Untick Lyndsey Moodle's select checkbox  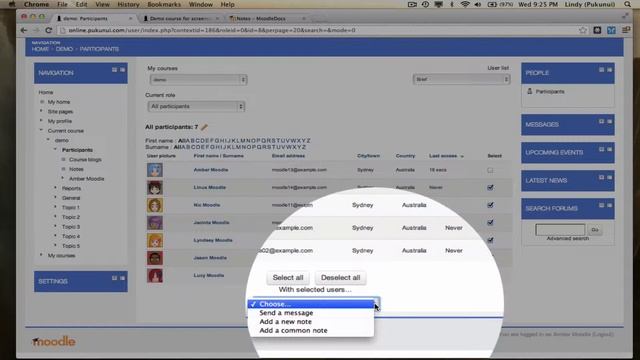490,240
